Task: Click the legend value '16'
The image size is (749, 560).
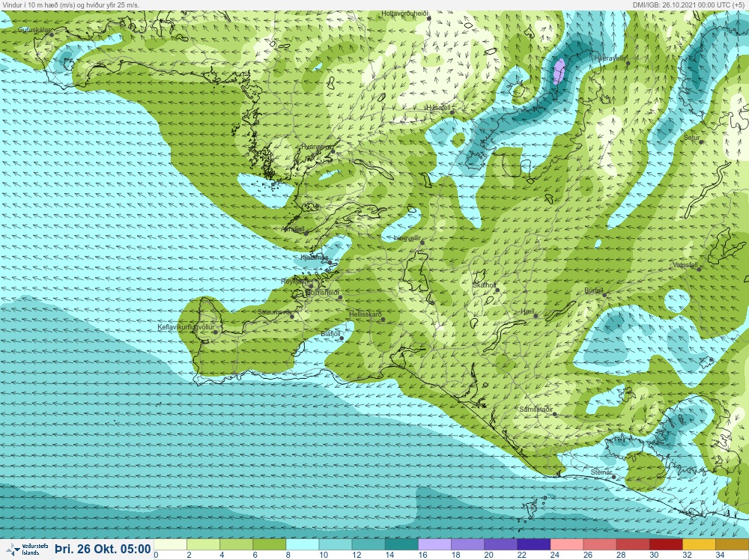Action: [422, 556]
